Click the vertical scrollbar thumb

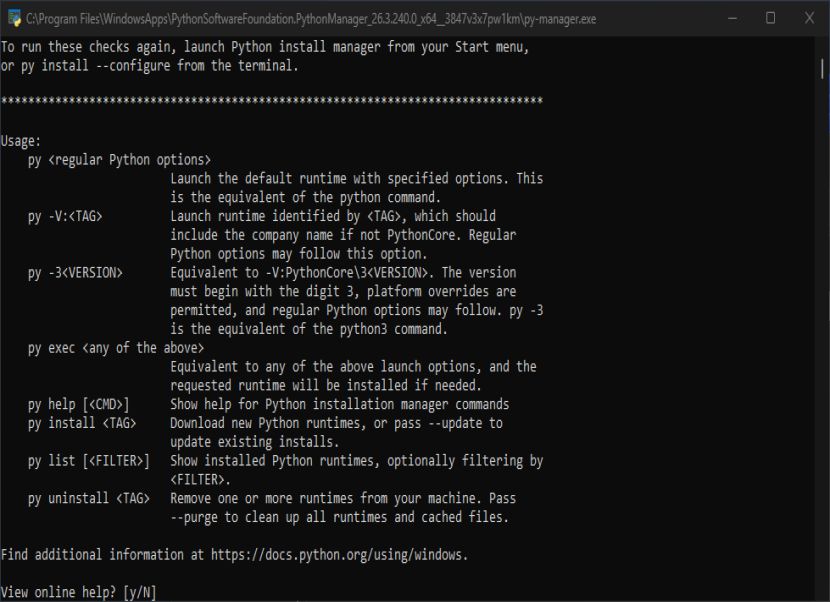click(822, 69)
